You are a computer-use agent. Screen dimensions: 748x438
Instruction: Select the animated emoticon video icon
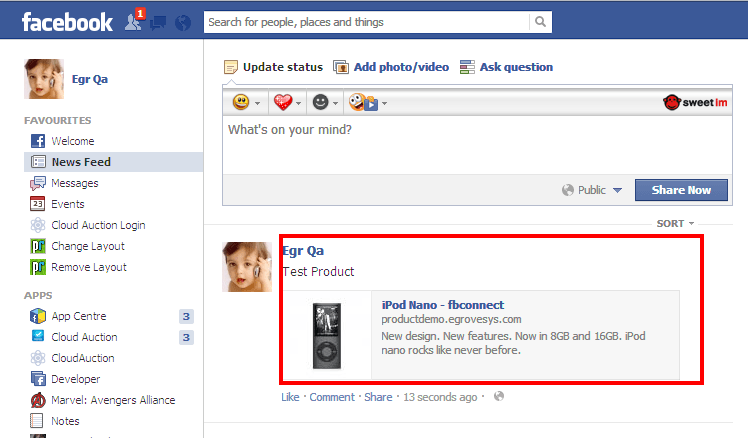point(363,102)
